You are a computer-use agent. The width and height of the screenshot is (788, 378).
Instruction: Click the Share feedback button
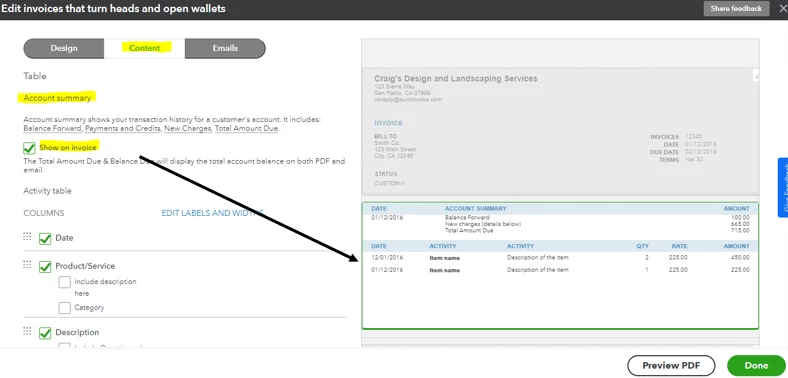pyautogui.click(x=736, y=9)
